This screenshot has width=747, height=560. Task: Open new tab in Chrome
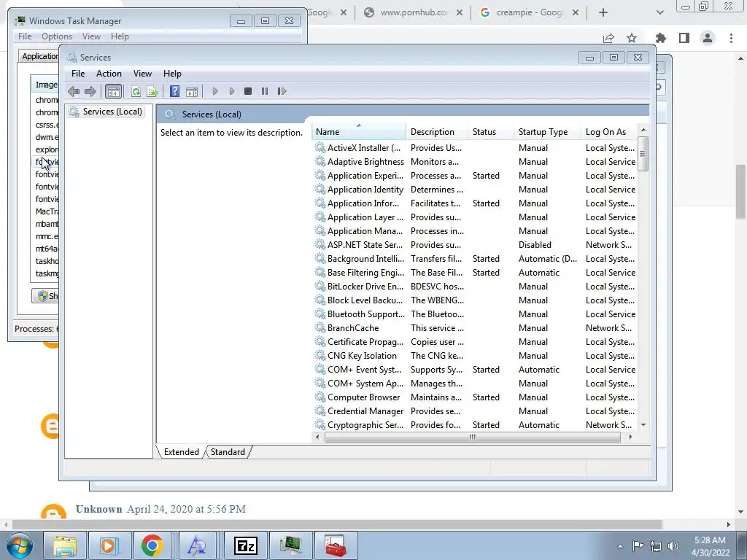point(603,13)
